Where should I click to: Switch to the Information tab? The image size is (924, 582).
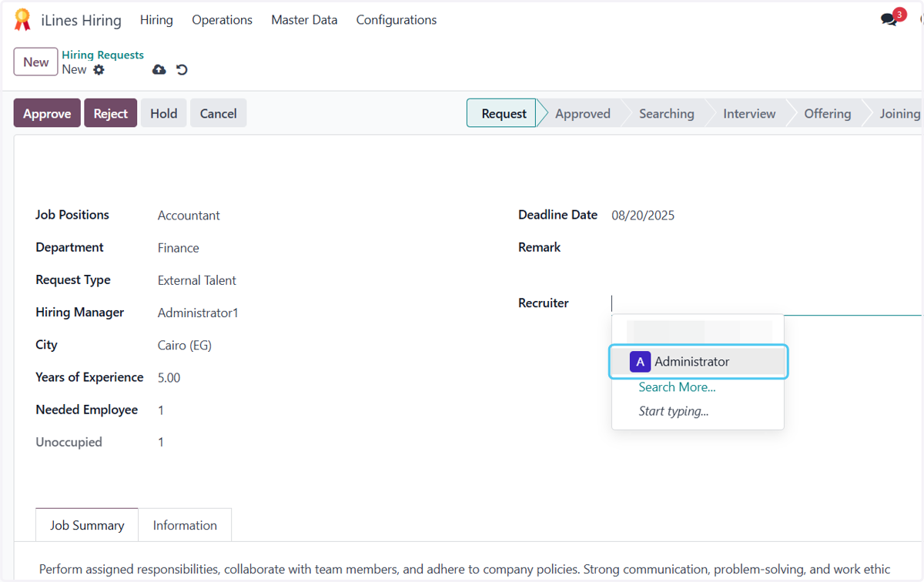tap(185, 525)
